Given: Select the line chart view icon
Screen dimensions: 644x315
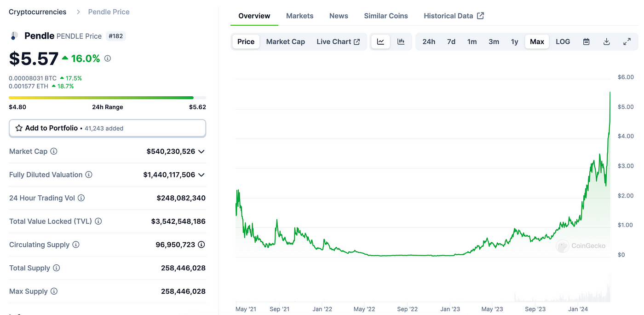Looking at the screenshot, I should (380, 41).
